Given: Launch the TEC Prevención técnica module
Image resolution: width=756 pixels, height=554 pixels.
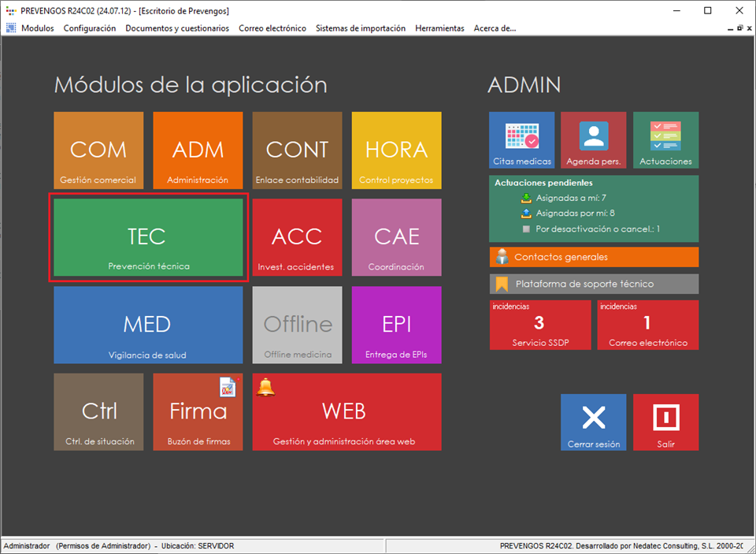Looking at the screenshot, I should (148, 238).
